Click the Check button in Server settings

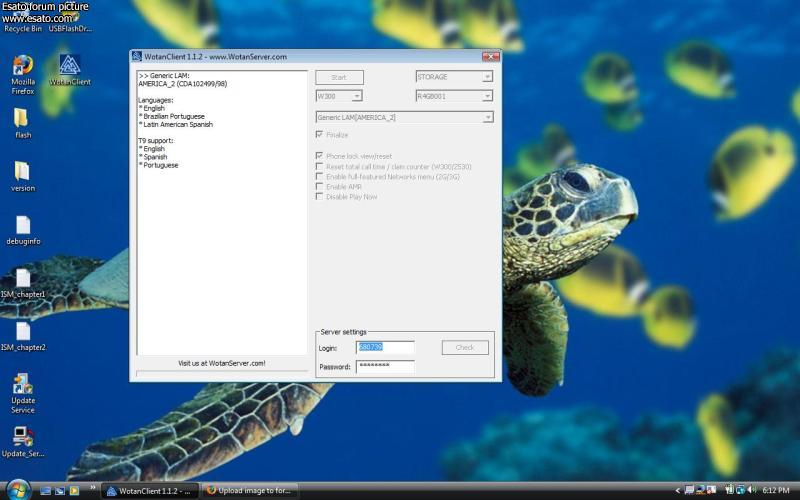[465, 347]
